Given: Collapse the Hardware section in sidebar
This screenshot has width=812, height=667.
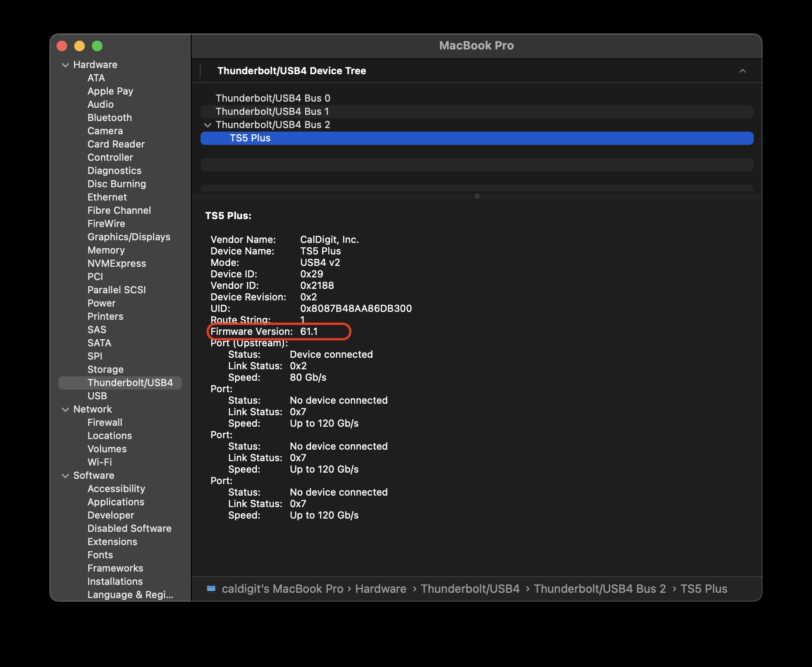Looking at the screenshot, I should [x=65, y=65].
